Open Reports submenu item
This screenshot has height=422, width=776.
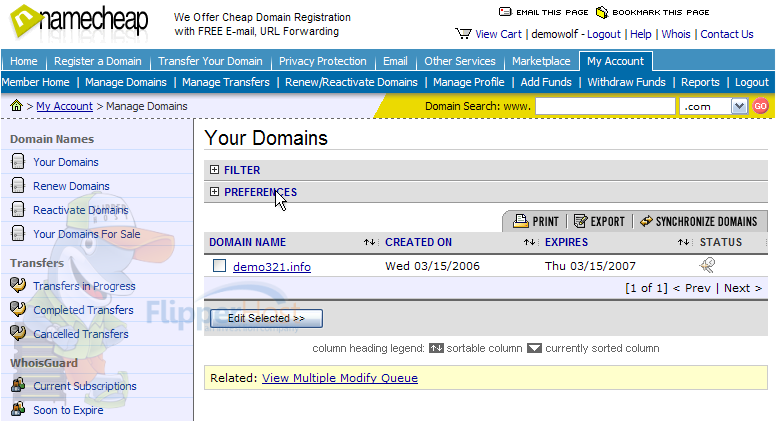[700, 82]
